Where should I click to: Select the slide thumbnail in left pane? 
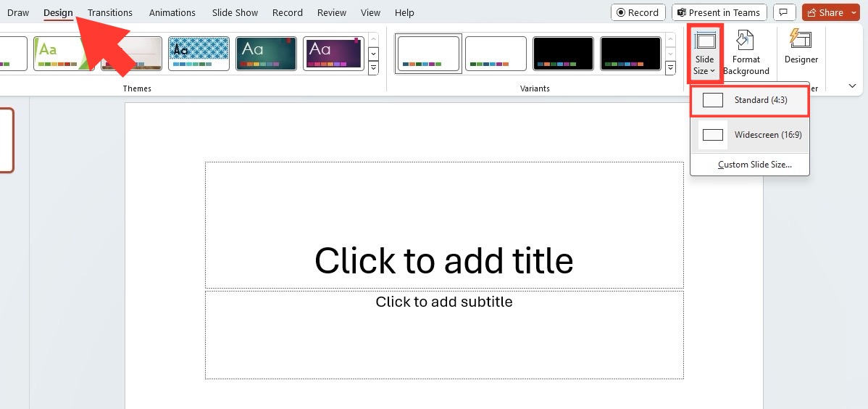point(6,140)
